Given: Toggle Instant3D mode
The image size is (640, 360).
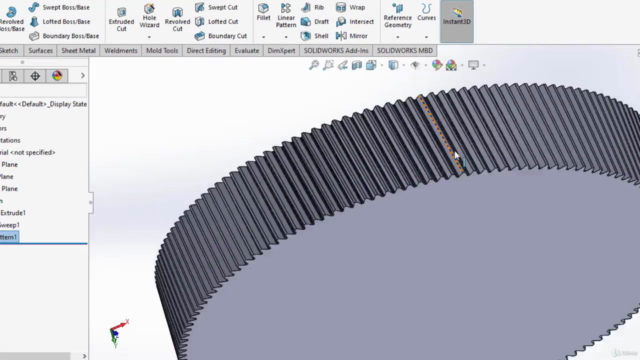Looking at the screenshot, I should click(x=457, y=21).
